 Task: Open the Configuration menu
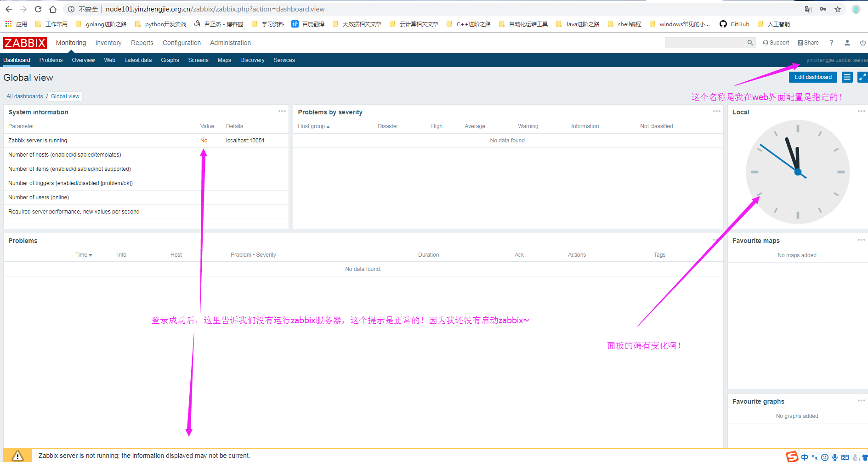coord(182,43)
